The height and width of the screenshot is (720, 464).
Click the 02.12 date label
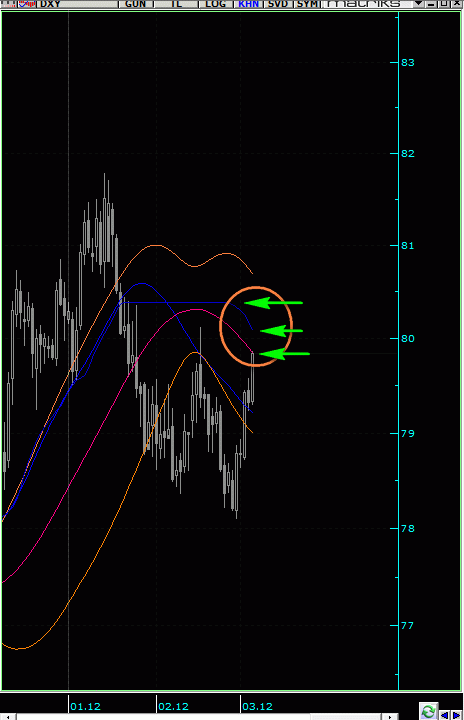(173, 706)
